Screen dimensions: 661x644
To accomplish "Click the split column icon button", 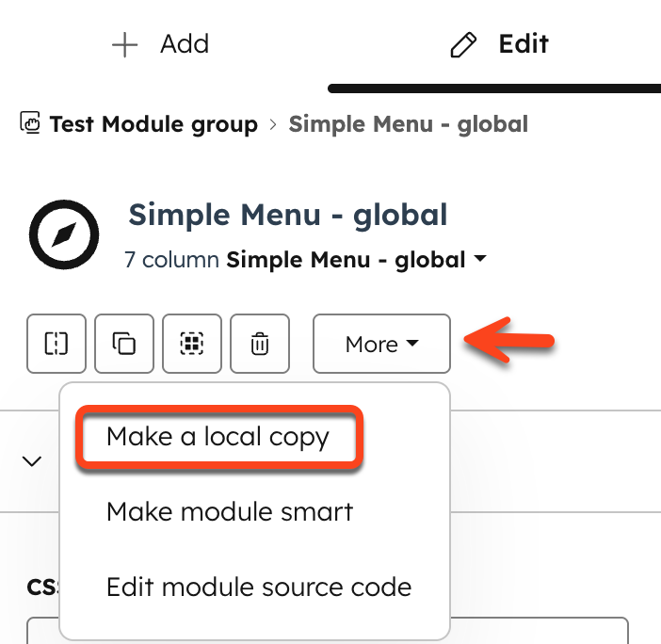I will [x=56, y=344].
